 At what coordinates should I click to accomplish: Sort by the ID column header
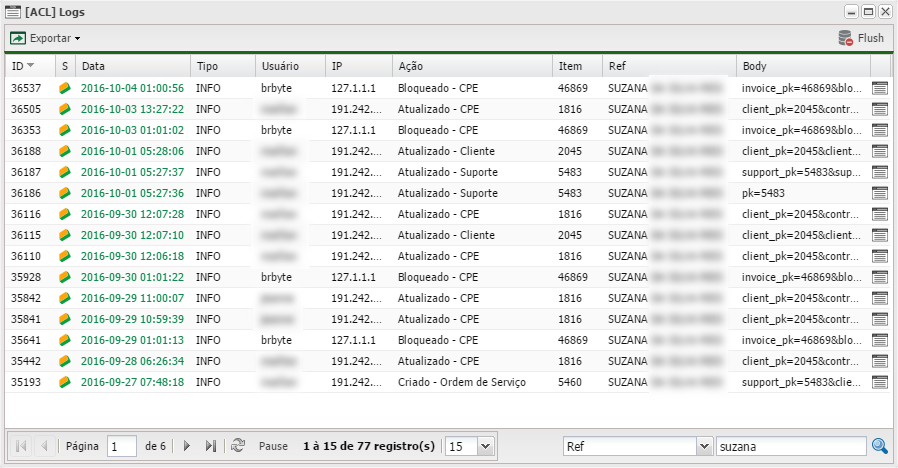[22, 66]
